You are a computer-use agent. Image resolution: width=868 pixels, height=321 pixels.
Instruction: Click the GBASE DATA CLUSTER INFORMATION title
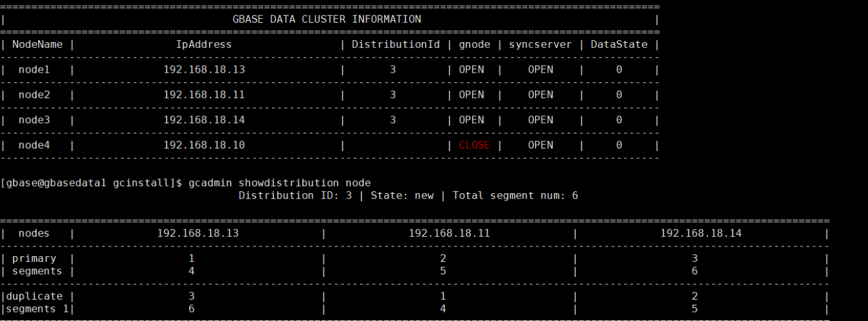point(326,19)
